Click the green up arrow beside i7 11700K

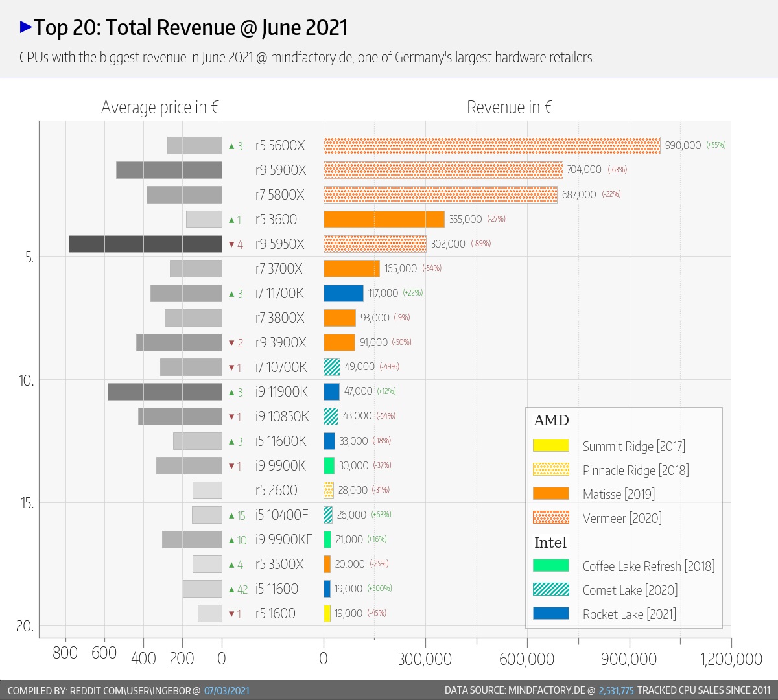pos(231,294)
